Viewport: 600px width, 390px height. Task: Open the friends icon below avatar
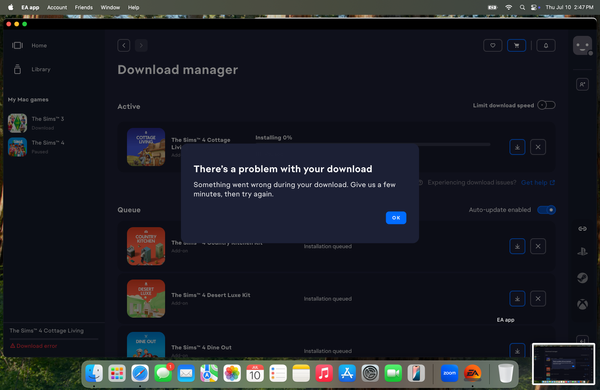click(x=582, y=85)
